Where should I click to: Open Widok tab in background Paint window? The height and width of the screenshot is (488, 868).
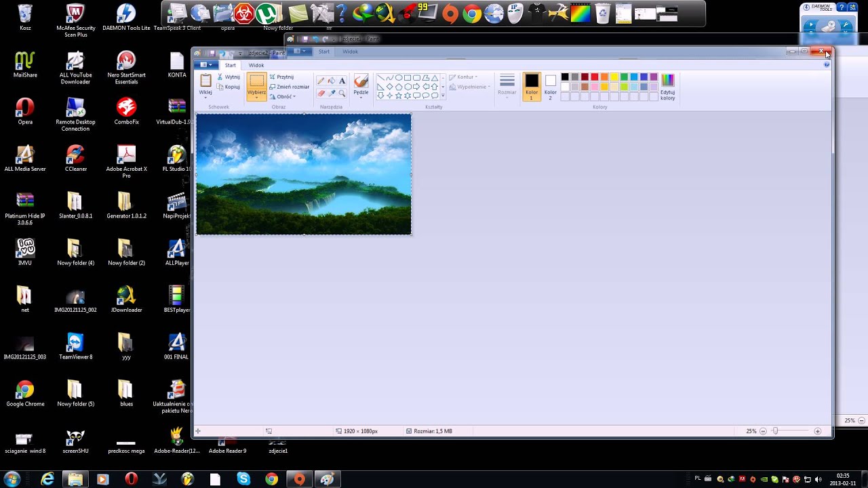coord(350,52)
